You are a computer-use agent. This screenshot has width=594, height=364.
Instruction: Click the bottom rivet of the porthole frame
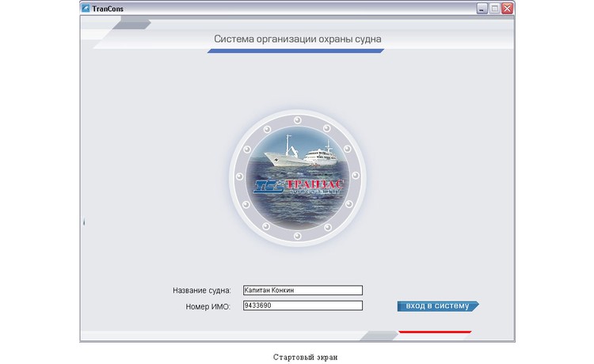(x=298, y=236)
